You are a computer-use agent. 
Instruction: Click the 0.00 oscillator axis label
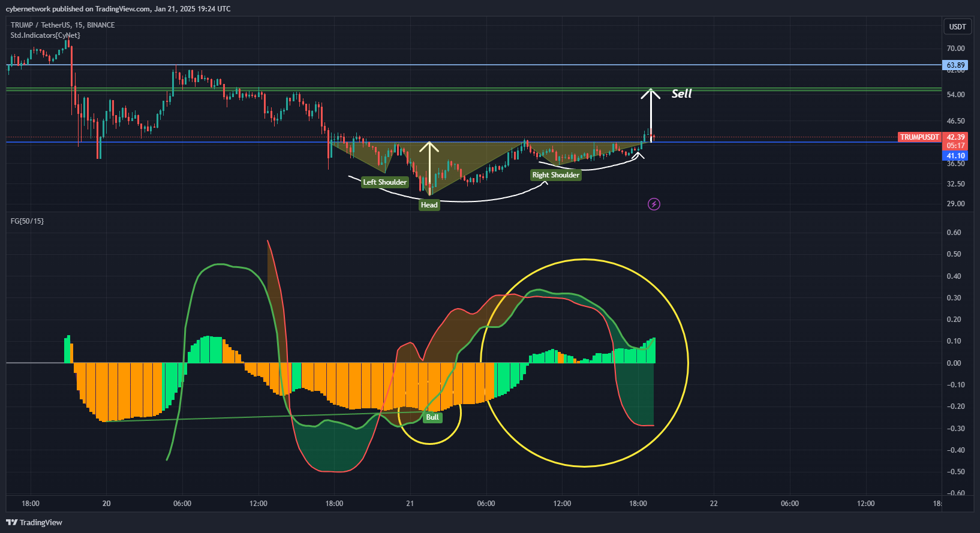point(954,363)
